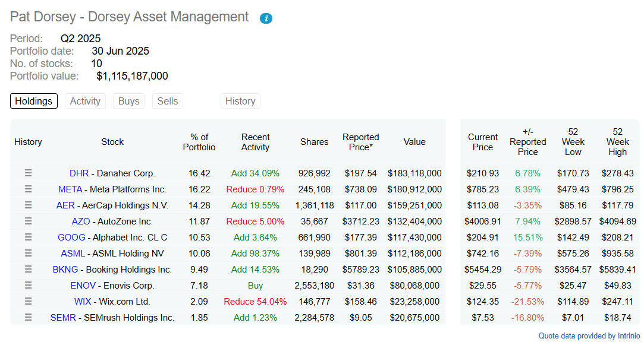Open the SEMR ticker link
The width and height of the screenshot is (644, 345).
(x=63, y=317)
